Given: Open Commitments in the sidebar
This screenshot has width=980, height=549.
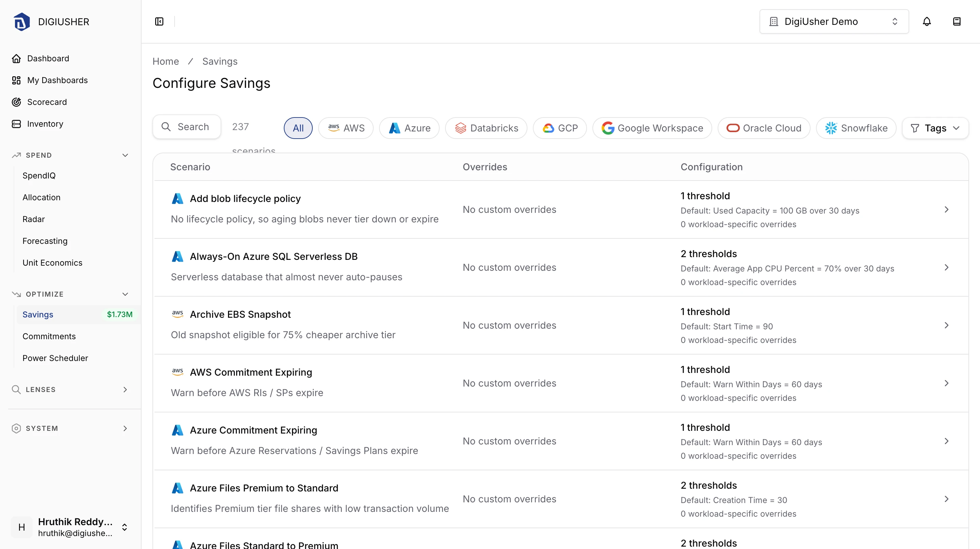Looking at the screenshot, I should [49, 336].
